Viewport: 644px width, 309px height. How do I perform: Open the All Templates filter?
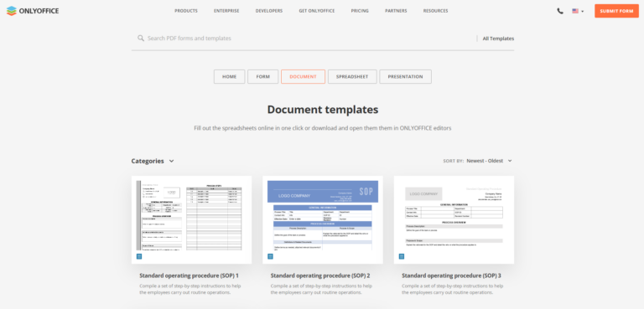point(498,39)
